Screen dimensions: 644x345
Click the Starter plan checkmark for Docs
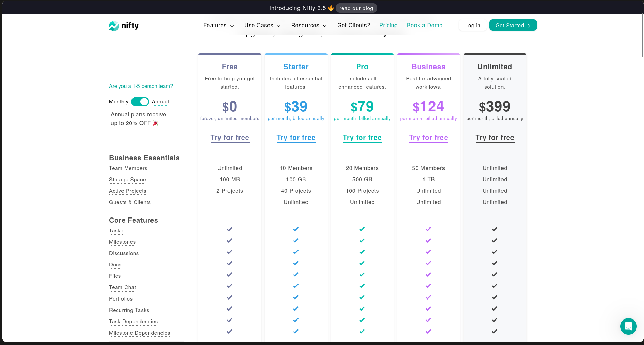tap(296, 263)
